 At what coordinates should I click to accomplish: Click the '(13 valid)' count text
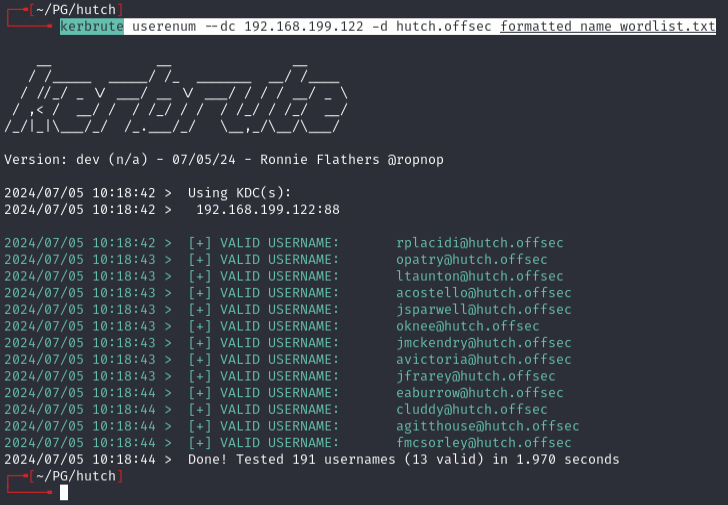(443, 460)
